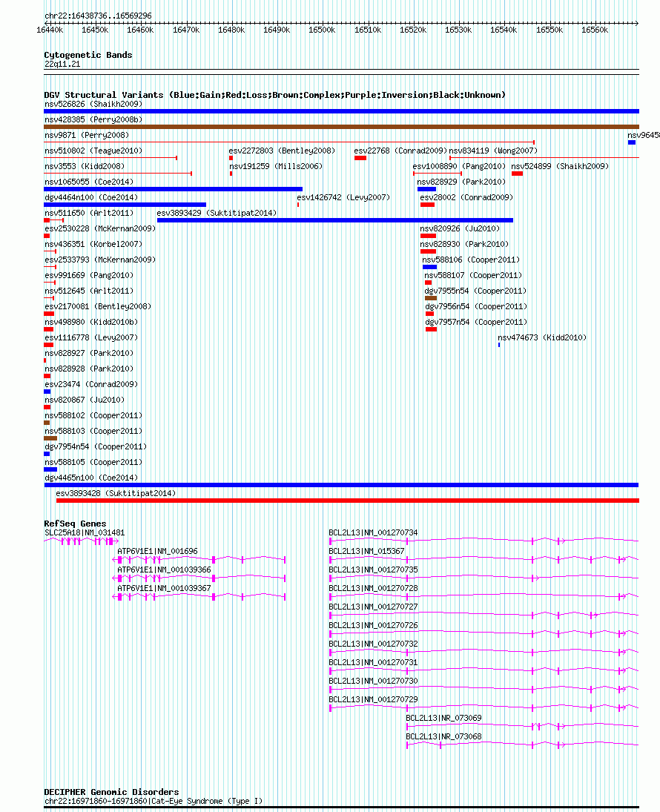Click nsv436351 (Korbel2007) label

tap(93, 244)
